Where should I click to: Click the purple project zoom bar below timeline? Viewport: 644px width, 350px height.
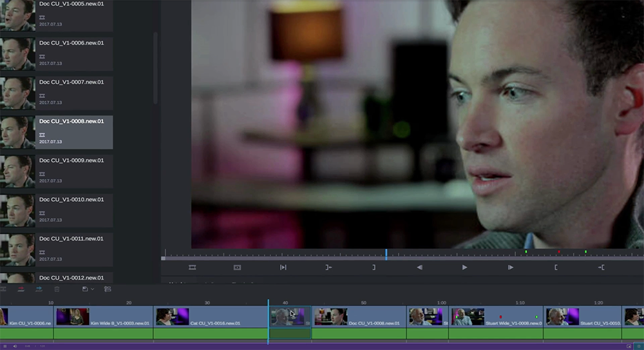[x=322, y=346]
